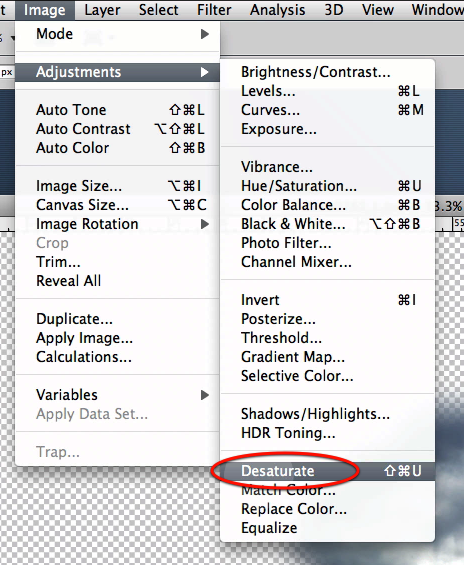Open the Select menu
Image resolution: width=464 pixels, height=565 pixels.
(x=159, y=10)
